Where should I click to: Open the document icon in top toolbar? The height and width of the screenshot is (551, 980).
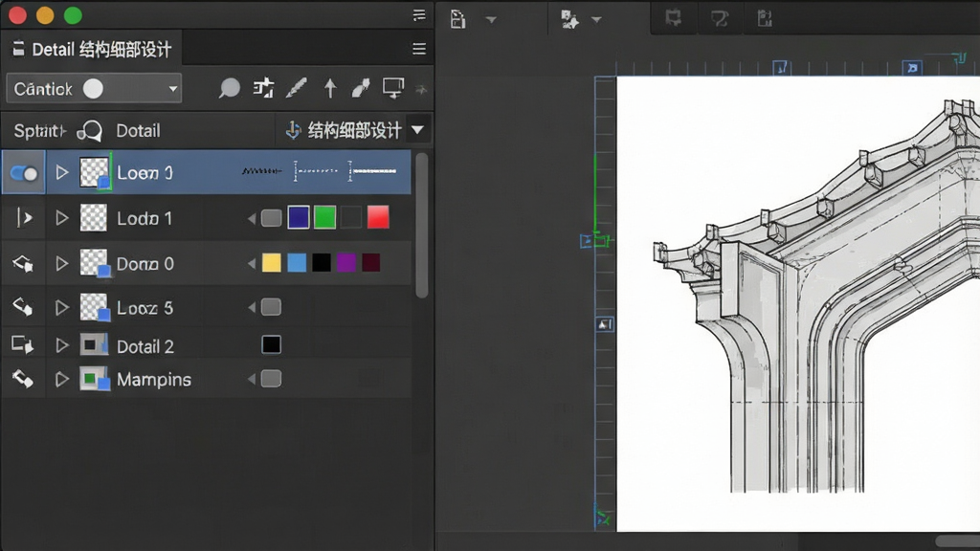458,19
